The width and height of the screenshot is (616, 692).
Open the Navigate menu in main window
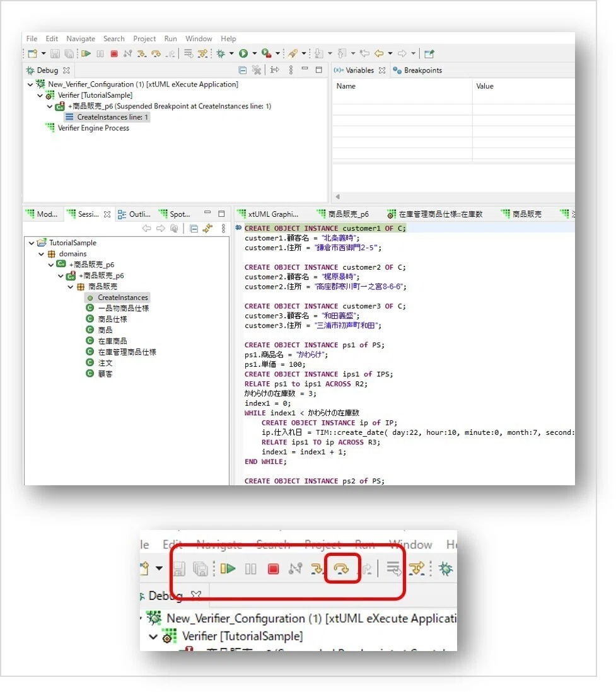pos(81,39)
